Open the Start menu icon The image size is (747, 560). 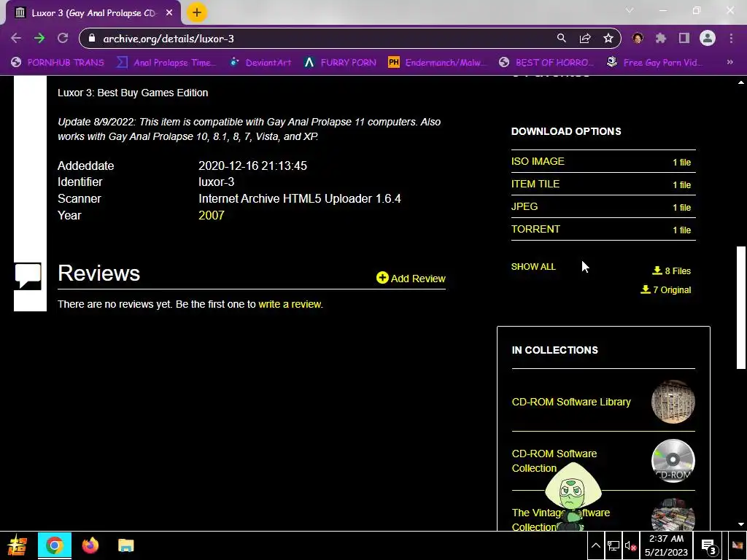18,545
